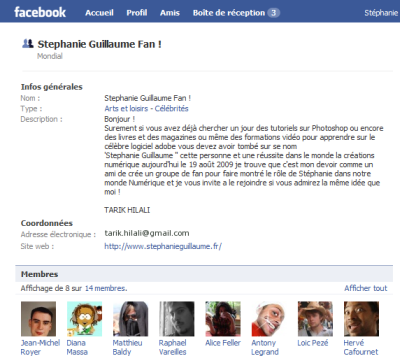
Task: Open Boîte de réception
Action: click(229, 13)
